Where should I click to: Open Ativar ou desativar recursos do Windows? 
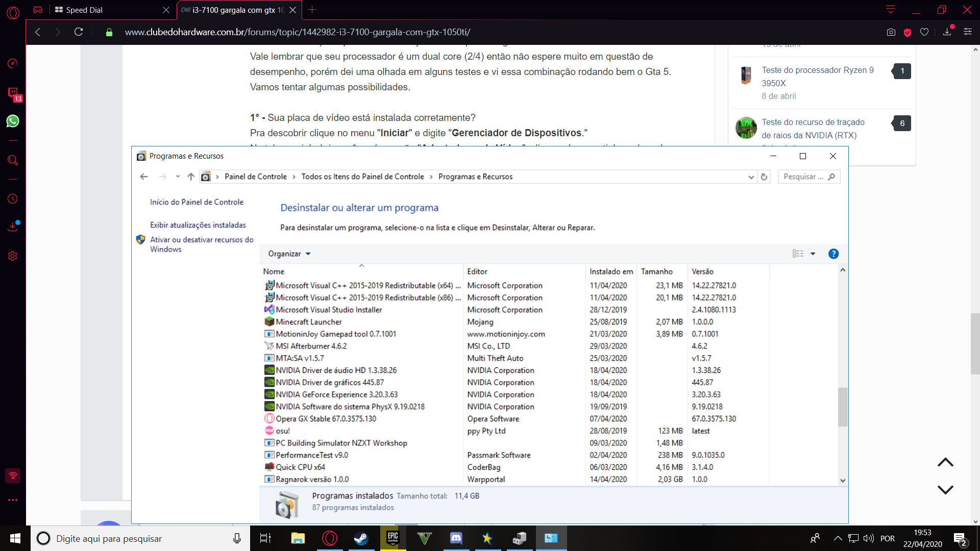coord(202,244)
